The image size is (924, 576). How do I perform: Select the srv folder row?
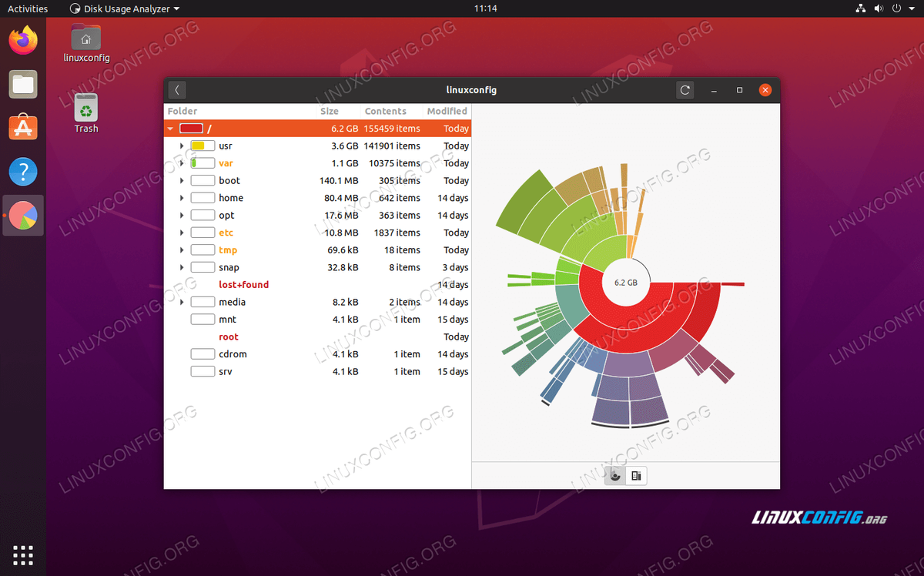click(x=317, y=371)
